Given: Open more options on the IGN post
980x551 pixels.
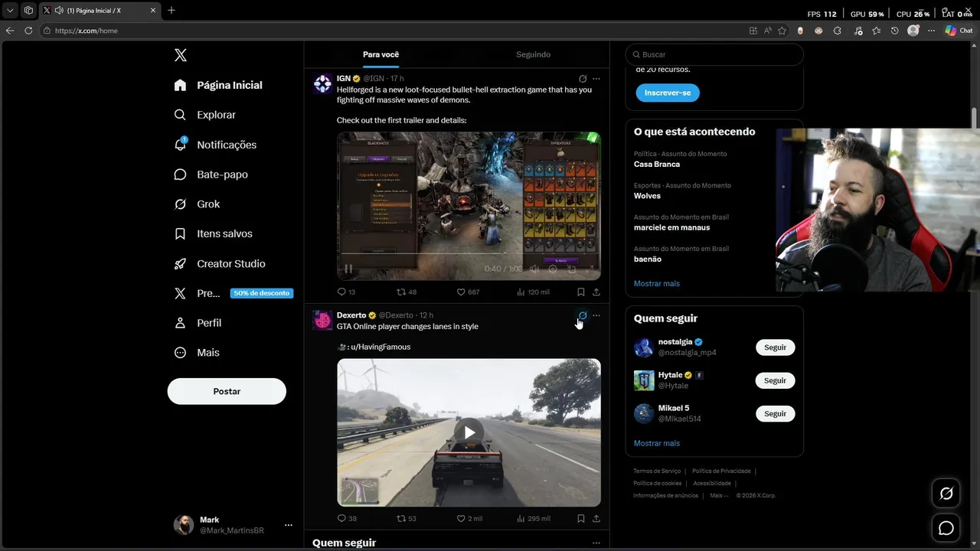Looking at the screenshot, I should pyautogui.click(x=596, y=79).
